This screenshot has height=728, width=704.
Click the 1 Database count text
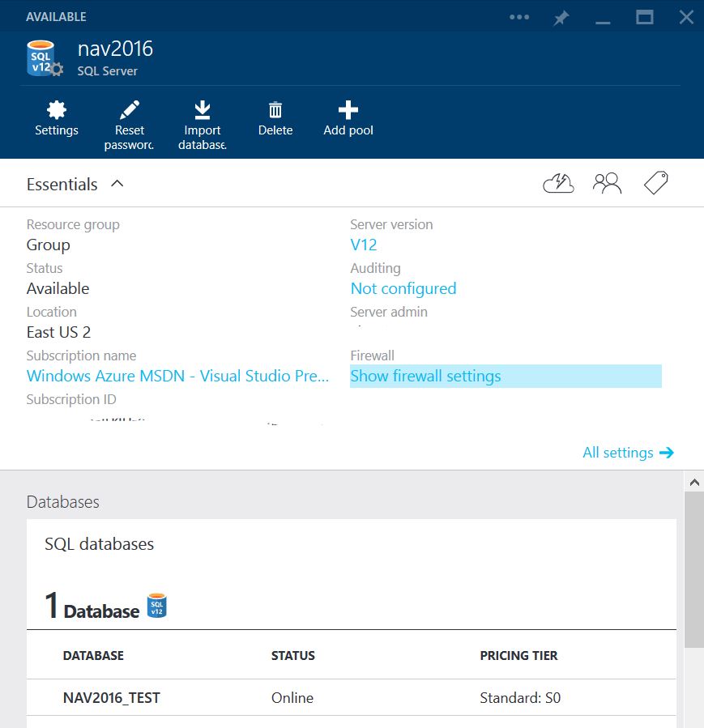point(92,606)
